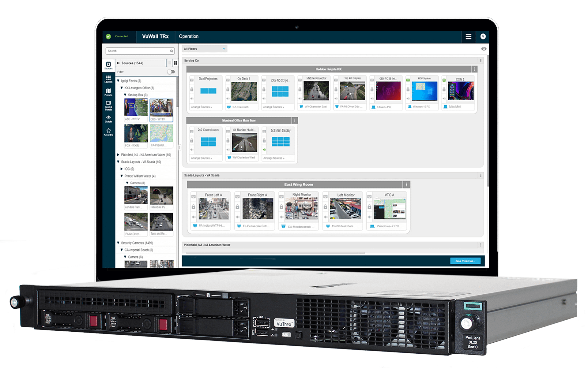Click Arrange Sources on CAN-PC-012 card
Viewport: 588px width, 376px height.
point(273,107)
